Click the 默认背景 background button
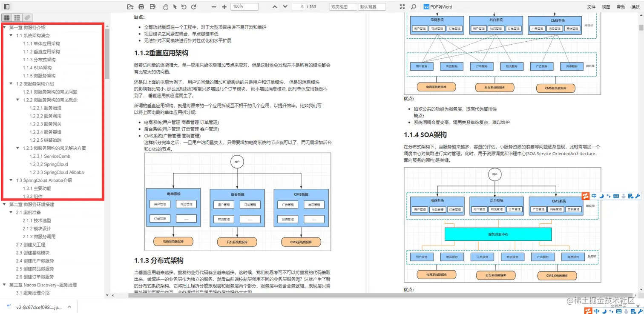Viewport: 644px width, 314px height. pos(372,6)
